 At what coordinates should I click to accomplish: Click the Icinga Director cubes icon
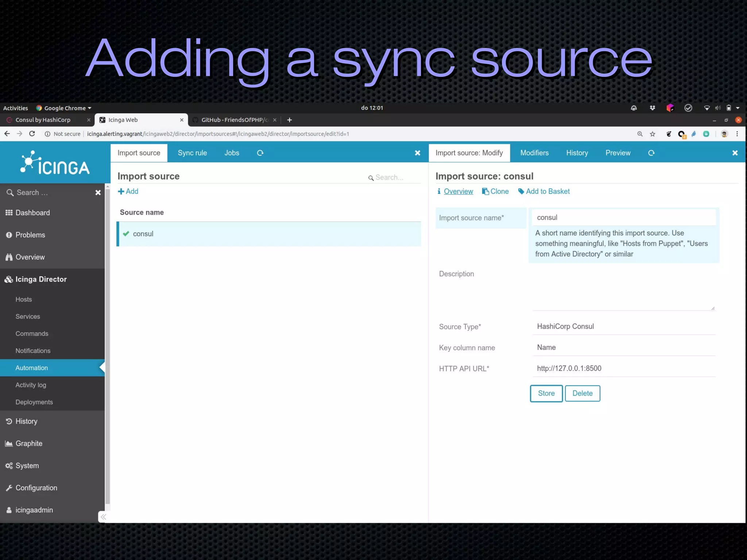[9, 279]
